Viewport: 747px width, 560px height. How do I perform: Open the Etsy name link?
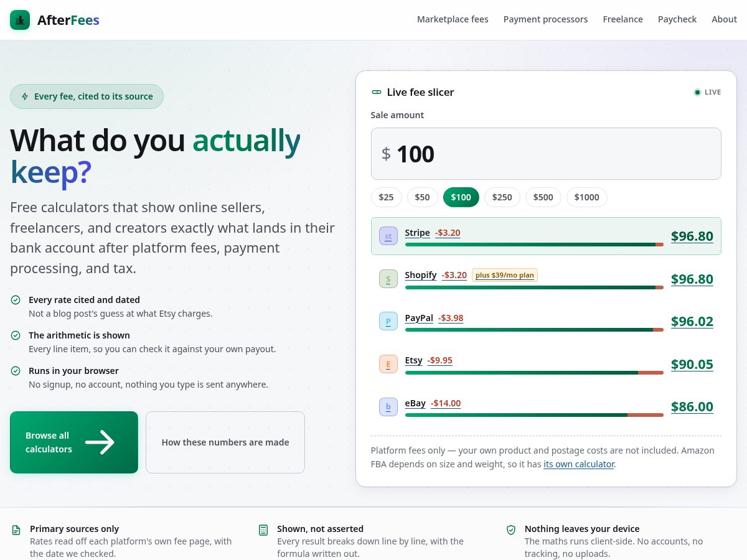click(414, 360)
